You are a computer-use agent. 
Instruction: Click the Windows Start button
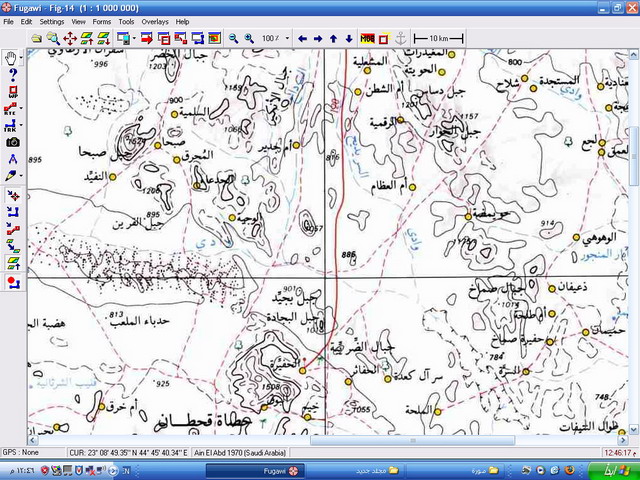pos(613,470)
